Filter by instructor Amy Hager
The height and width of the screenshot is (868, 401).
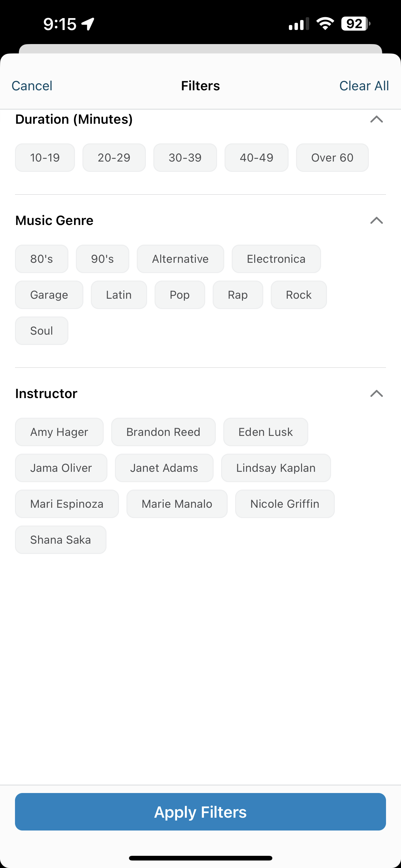pos(59,432)
